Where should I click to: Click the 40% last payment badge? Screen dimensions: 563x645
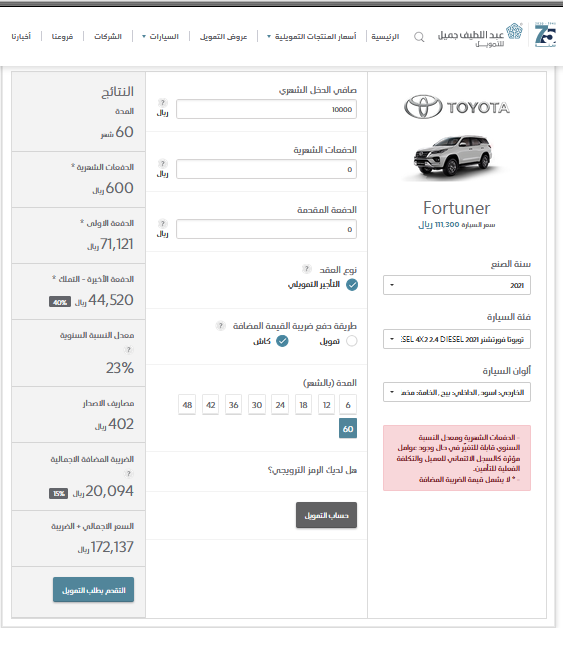point(60,302)
